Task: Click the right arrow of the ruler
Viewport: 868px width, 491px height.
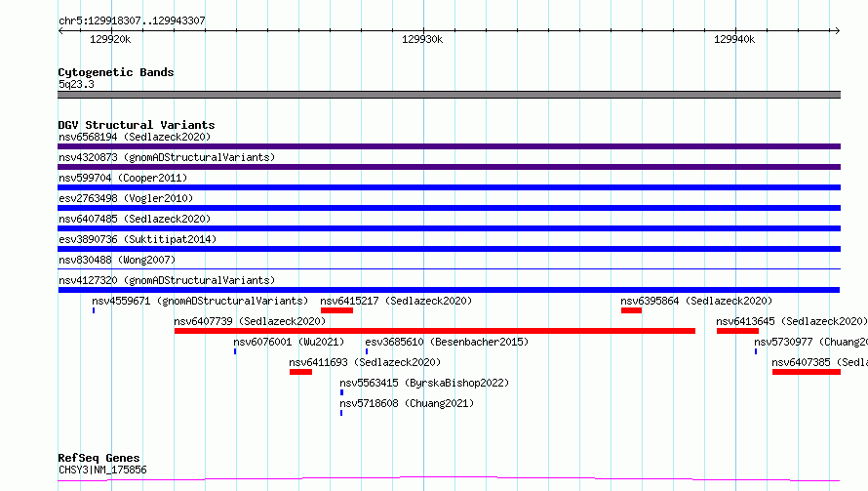Action: pos(837,30)
